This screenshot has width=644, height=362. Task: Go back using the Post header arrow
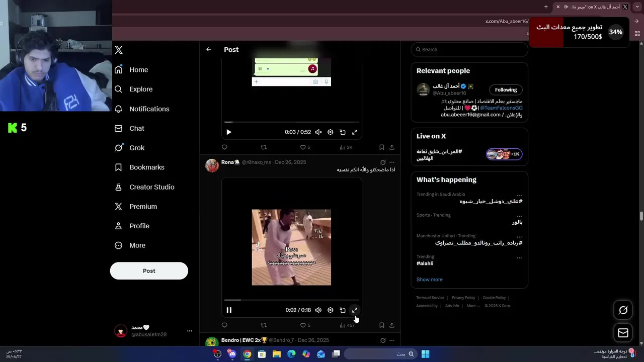[209, 49]
